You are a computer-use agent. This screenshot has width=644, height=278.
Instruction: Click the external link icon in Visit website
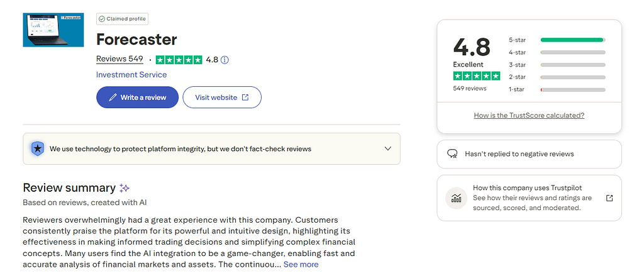pos(245,97)
